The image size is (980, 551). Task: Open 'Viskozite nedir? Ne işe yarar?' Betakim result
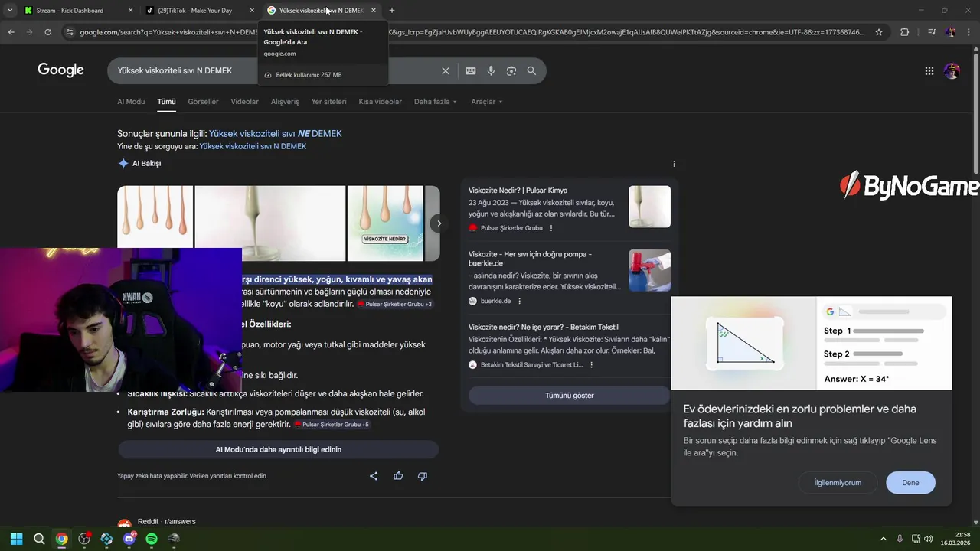pos(544,328)
